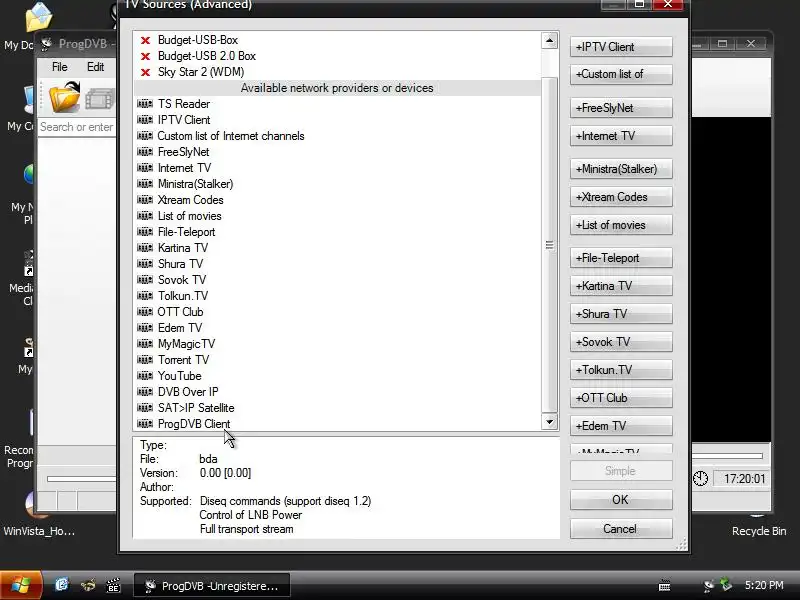Click +OTT Club button
Viewport: 800px width, 600px height.
tap(621, 398)
